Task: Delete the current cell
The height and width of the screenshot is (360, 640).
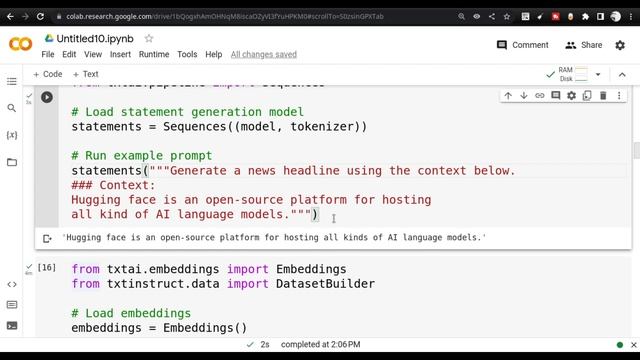Action: [603, 96]
